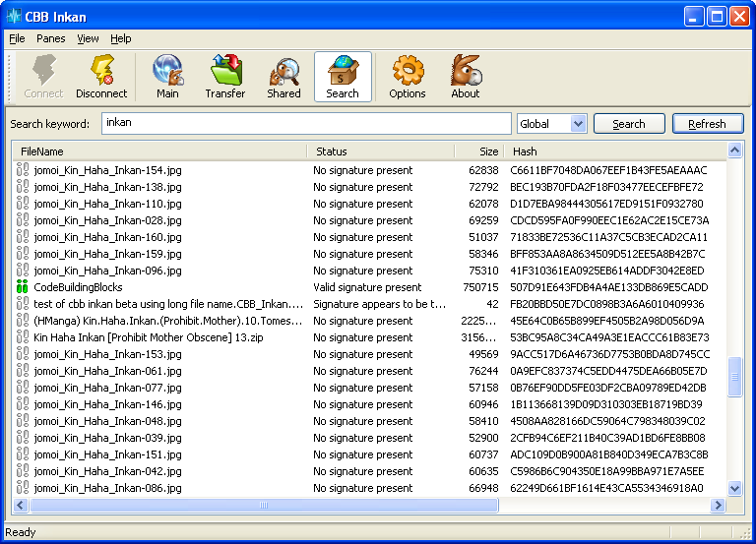Click file icon beside jomoi_Kin_Haha_Inkan-160.jpg
Screen dimensions: 756x544
coord(23,237)
